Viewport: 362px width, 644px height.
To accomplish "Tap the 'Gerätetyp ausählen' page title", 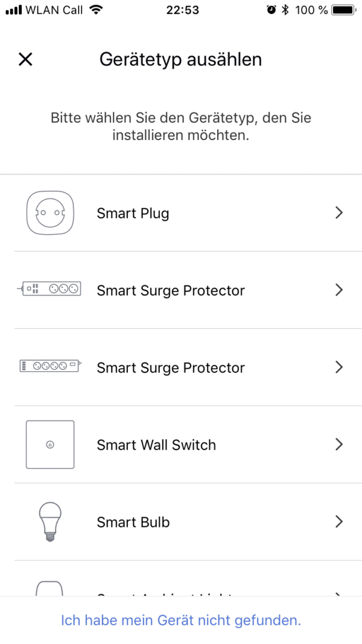I will coord(180,59).
